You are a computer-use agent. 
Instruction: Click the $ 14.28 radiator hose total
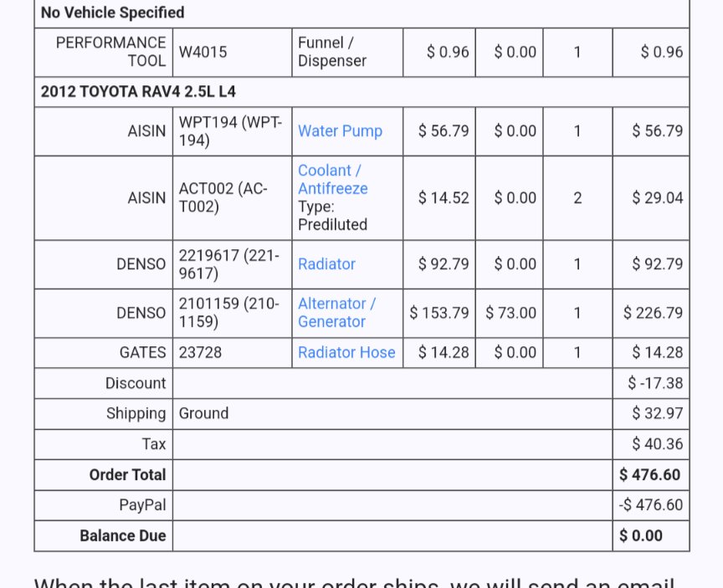click(x=658, y=352)
